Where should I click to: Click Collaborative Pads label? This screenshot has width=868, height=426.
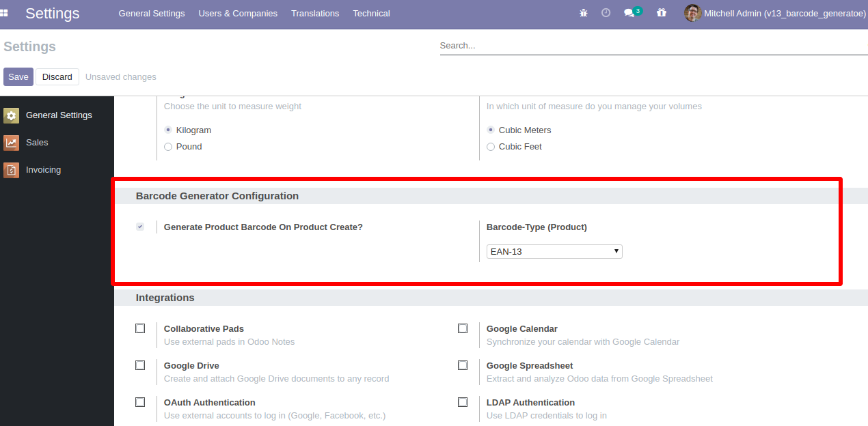point(204,328)
